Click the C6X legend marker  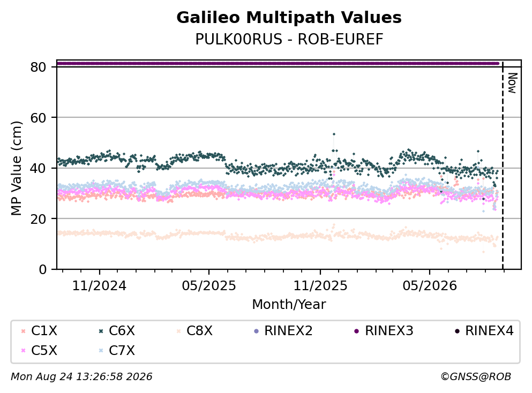pos(101,331)
